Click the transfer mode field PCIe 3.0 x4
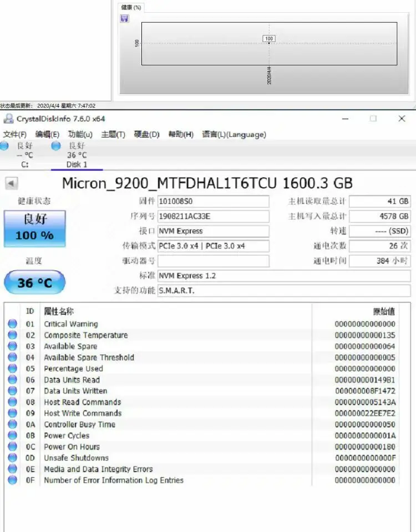 pos(213,246)
